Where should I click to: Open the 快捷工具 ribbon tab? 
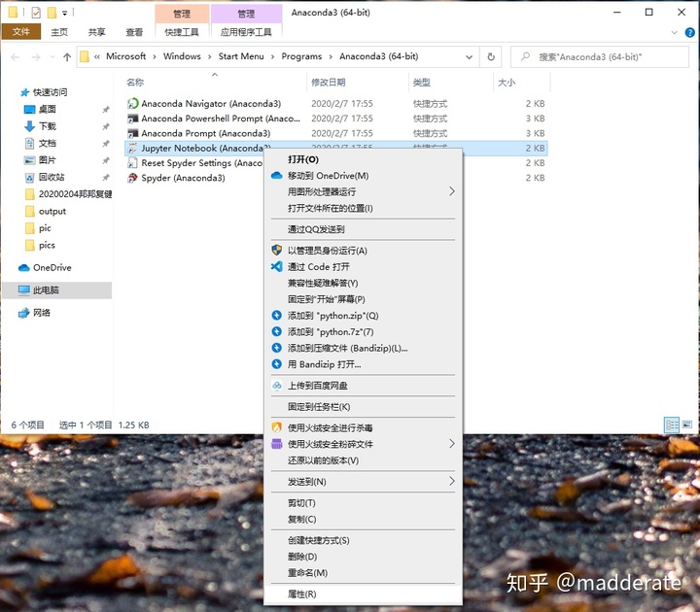[182, 32]
